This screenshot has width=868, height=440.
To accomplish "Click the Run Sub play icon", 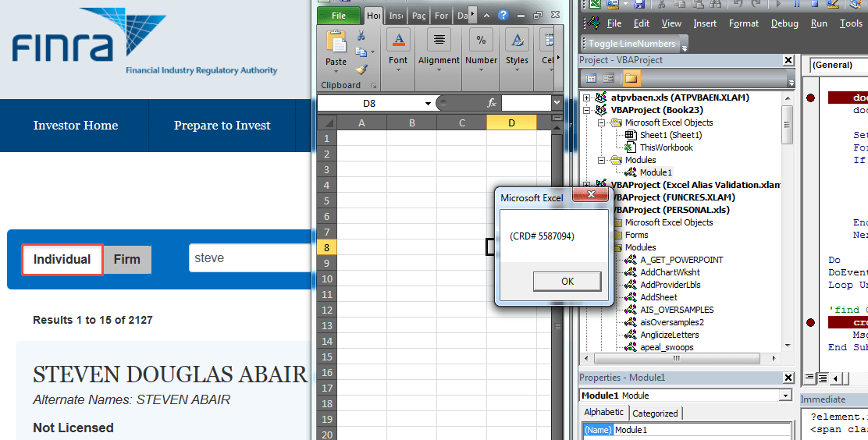I will [x=778, y=4].
